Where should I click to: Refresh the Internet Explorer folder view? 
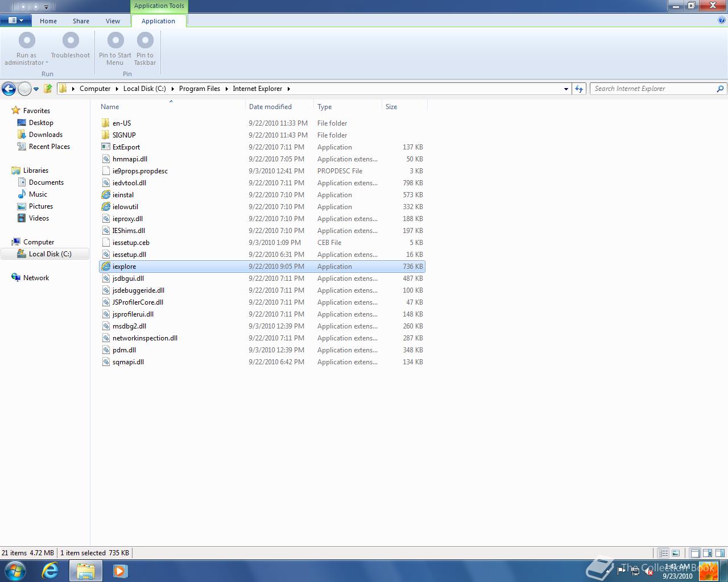pos(579,89)
